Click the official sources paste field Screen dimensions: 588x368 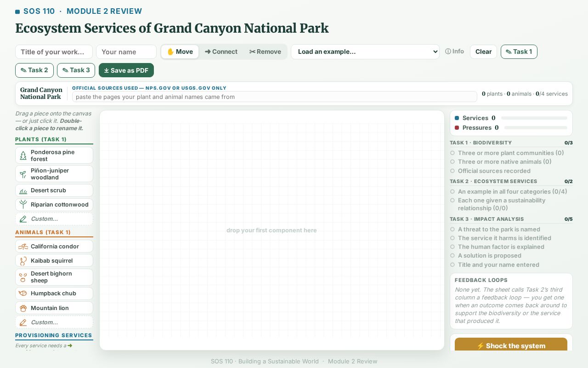pyautogui.click(x=274, y=97)
